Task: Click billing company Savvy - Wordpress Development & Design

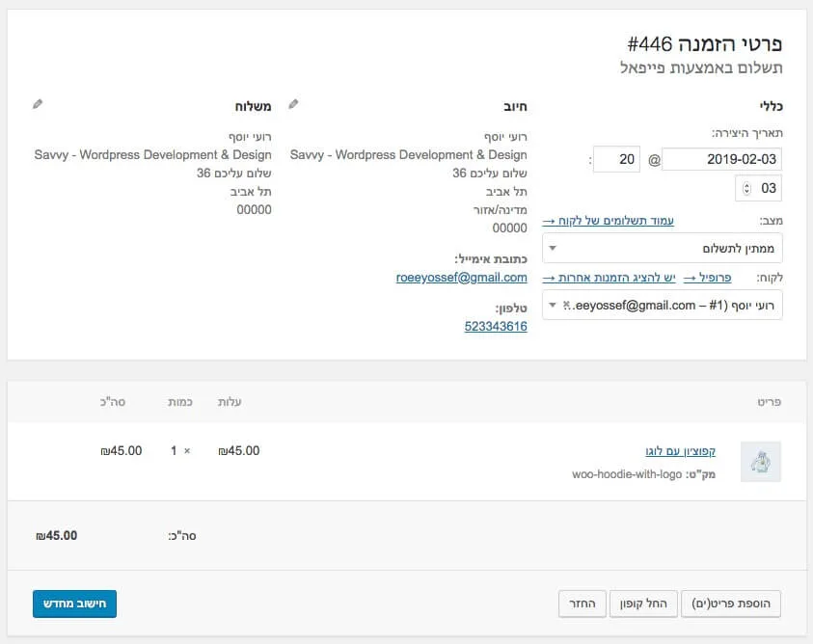Action: pyautogui.click(x=409, y=154)
